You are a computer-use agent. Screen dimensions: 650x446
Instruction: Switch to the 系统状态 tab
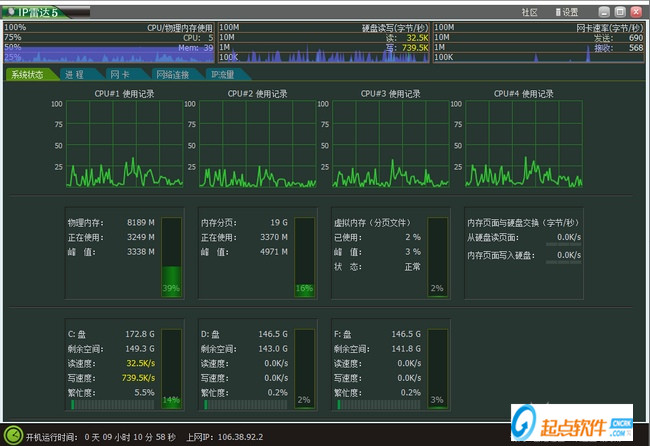[x=27, y=75]
